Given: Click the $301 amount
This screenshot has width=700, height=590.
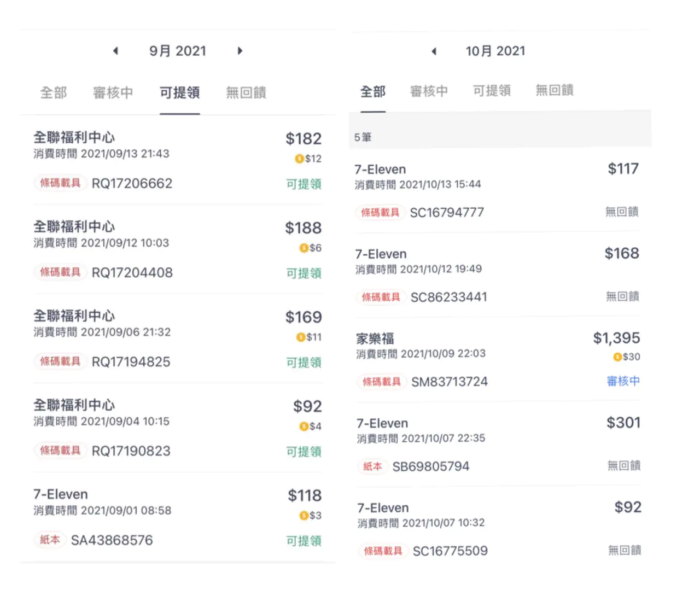Looking at the screenshot, I should (x=623, y=423).
